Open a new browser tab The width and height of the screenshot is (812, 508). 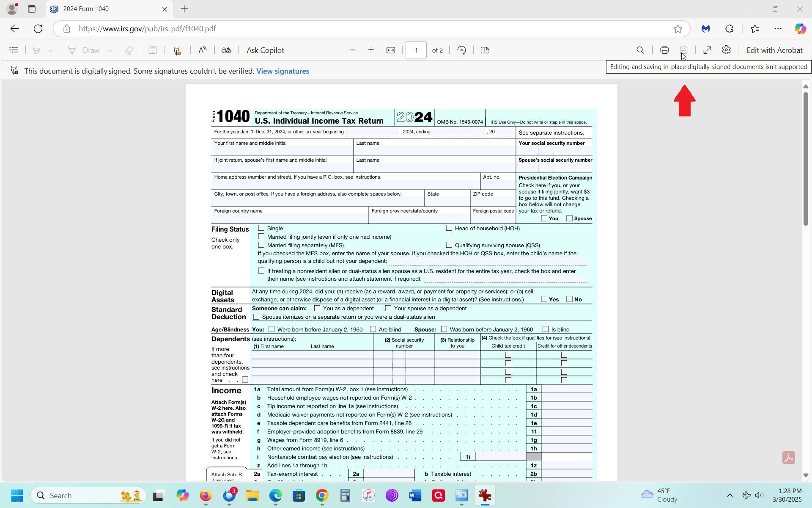point(184,9)
